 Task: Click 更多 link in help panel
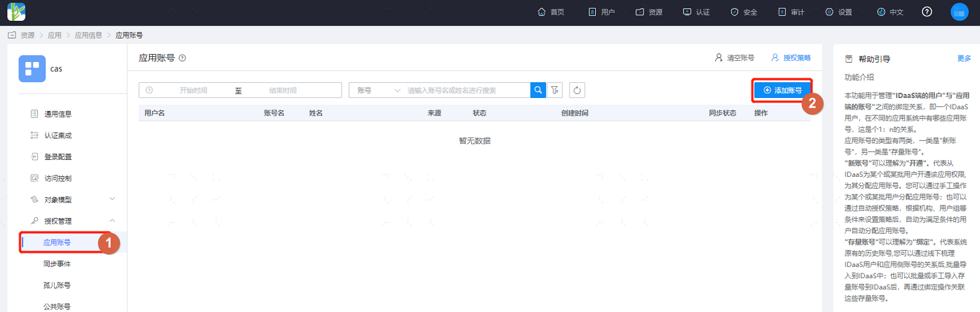click(964, 58)
